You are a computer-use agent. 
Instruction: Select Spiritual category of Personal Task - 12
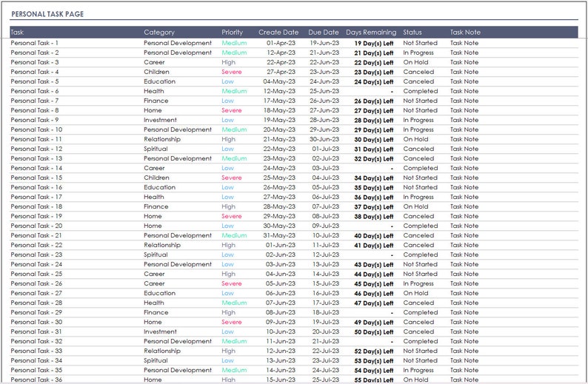(x=156, y=149)
